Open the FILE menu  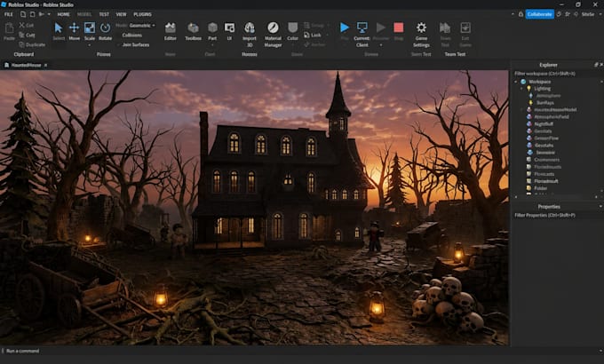tap(9, 14)
